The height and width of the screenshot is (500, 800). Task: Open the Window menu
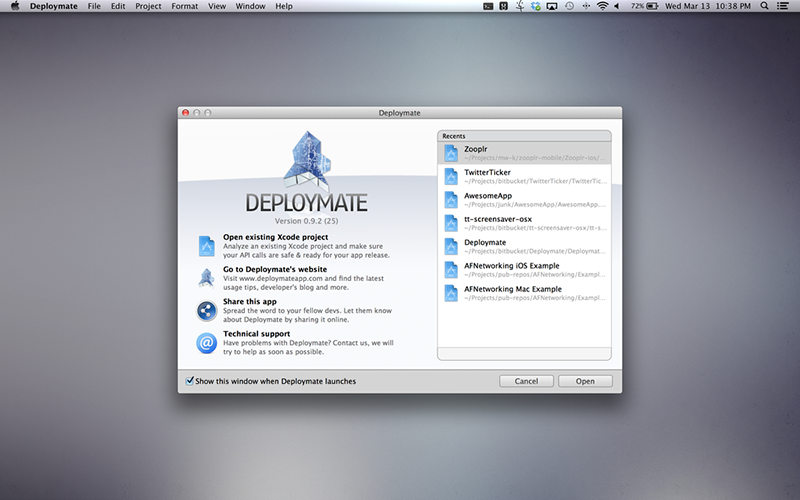251,6
